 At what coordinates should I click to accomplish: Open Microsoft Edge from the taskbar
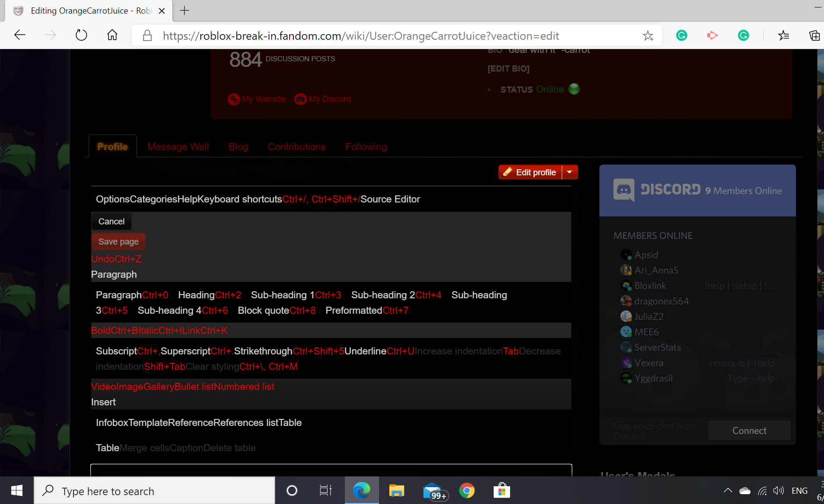[x=362, y=490]
